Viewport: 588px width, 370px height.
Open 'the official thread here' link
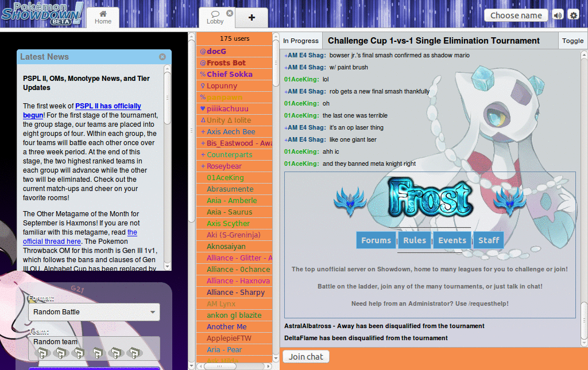tap(80, 237)
